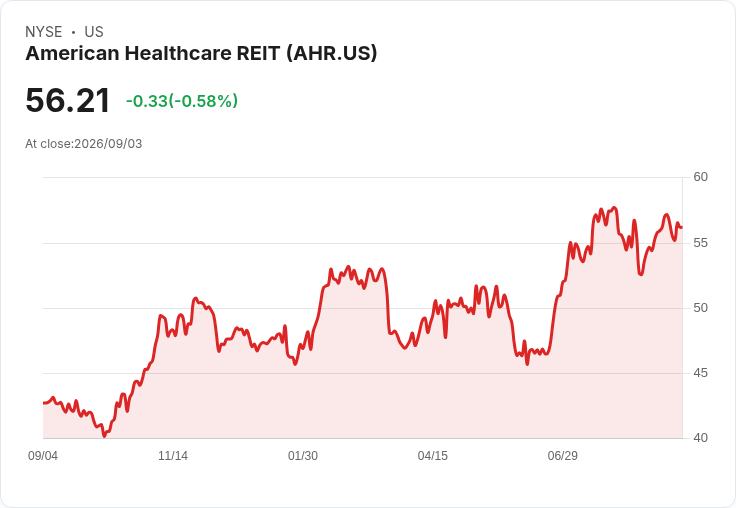Click the US market label
The width and height of the screenshot is (736, 508).
pyautogui.click(x=94, y=32)
